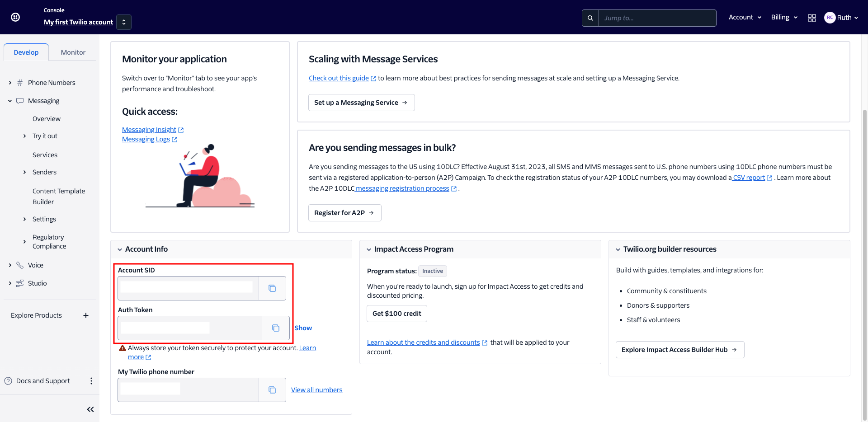868x422 pixels.
Task: Open the View all numbers link
Action: [x=316, y=390]
